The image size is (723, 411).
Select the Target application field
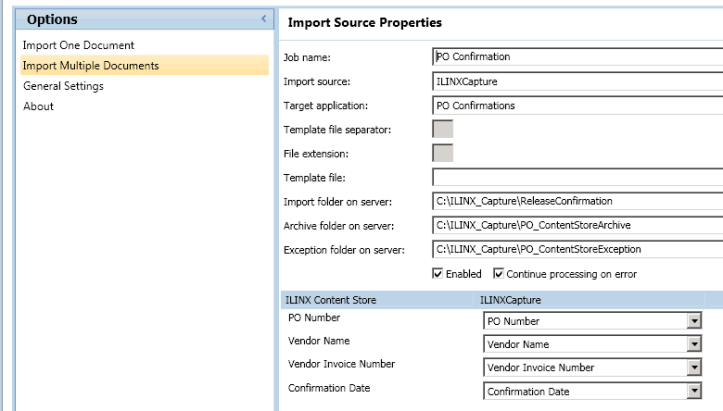[576, 105]
